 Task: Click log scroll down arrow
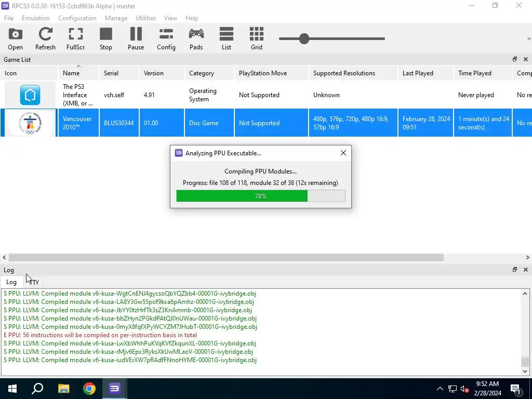pos(525,371)
